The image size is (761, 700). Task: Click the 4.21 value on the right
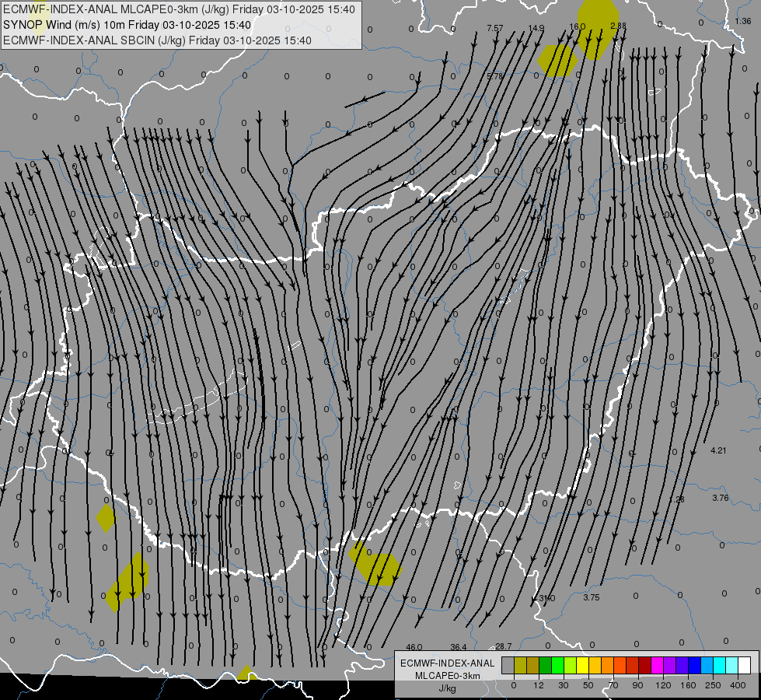(718, 450)
